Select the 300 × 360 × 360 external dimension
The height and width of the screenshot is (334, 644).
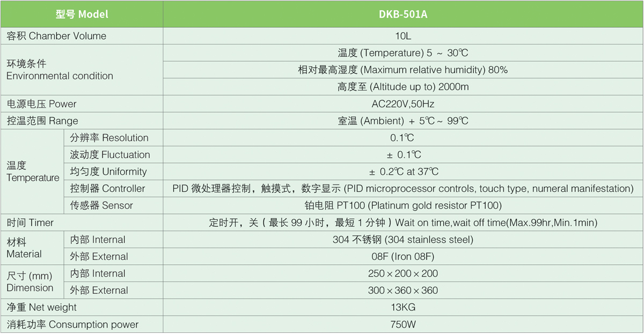pyautogui.click(x=402, y=291)
